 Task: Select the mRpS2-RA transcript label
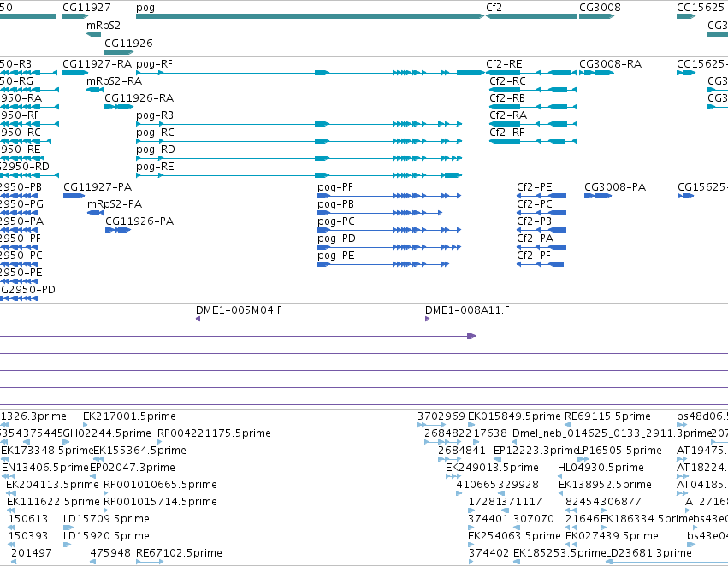[x=115, y=81]
